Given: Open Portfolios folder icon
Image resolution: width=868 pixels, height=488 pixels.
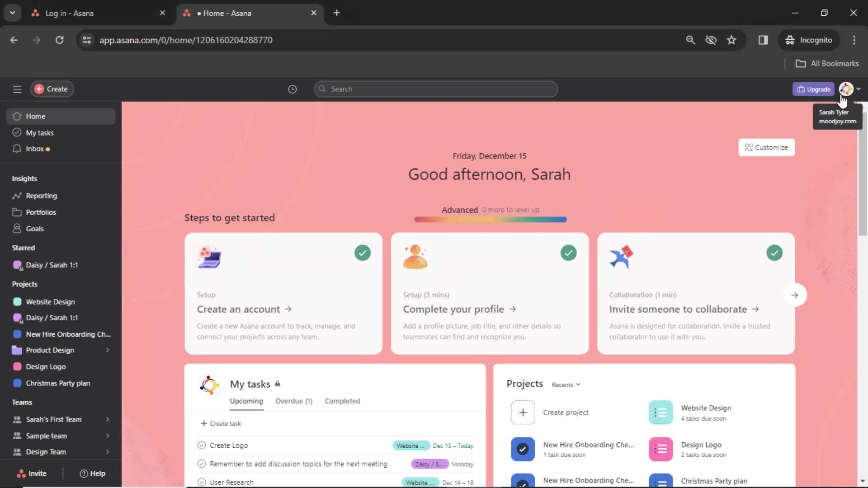Looking at the screenshot, I should pyautogui.click(x=17, y=212).
